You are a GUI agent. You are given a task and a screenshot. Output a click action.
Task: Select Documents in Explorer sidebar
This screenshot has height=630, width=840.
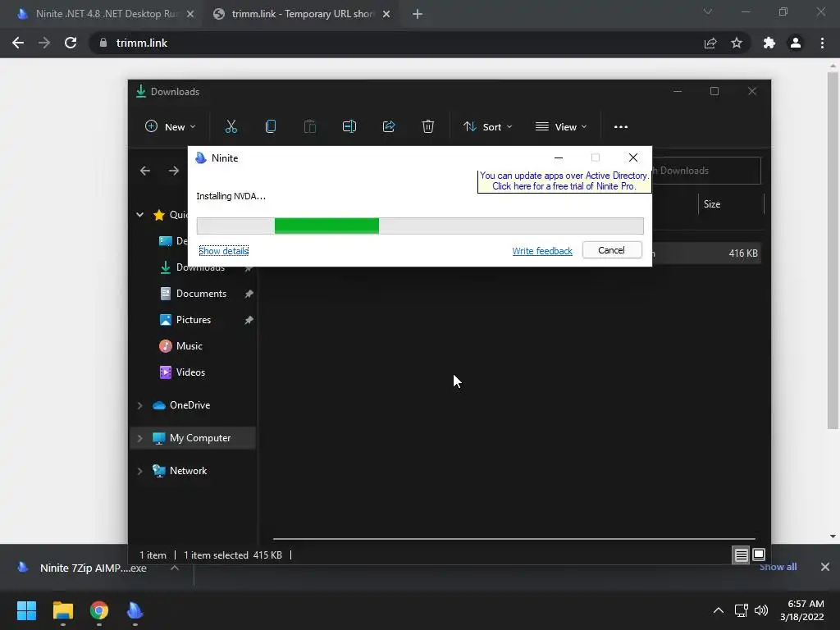pos(202,294)
